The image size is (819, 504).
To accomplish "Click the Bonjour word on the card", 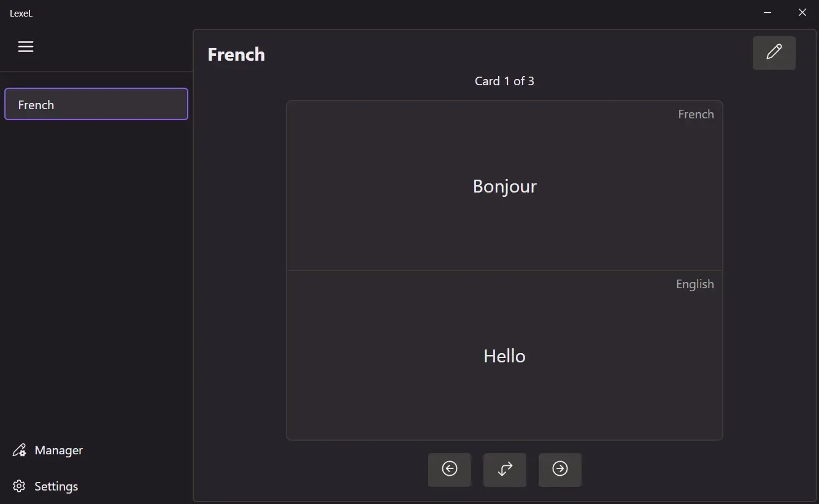I will point(504,186).
